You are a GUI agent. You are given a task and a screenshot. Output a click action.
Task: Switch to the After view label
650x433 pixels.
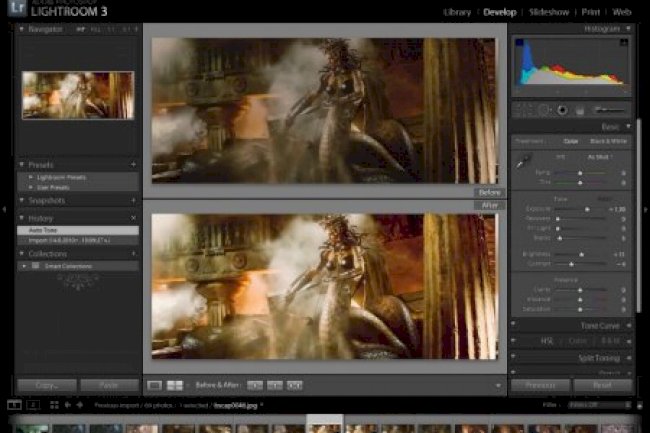(489, 205)
